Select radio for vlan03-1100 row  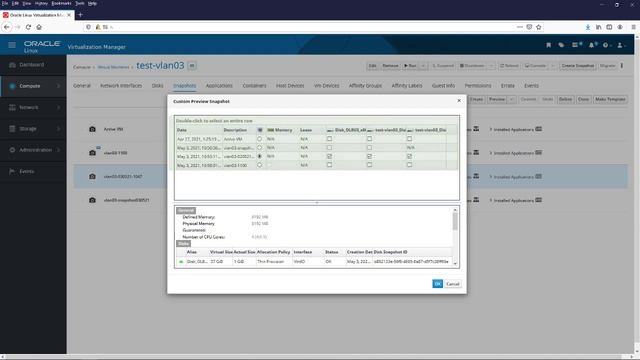[259, 165]
